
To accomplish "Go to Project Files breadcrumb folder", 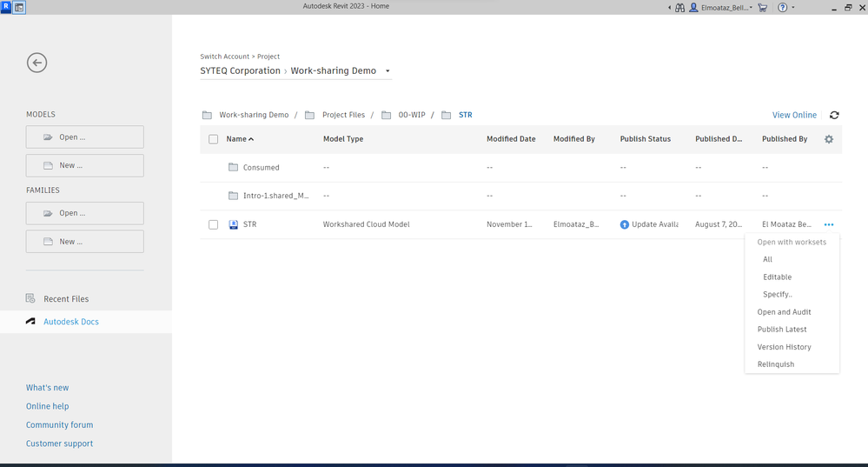I will click(x=343, y=115).
